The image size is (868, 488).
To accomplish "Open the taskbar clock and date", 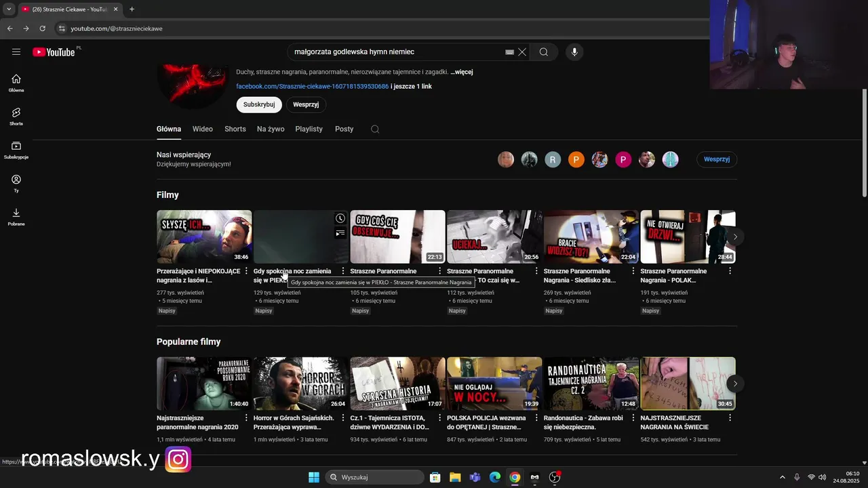I will pyautogui.click(x=847, y=477).
